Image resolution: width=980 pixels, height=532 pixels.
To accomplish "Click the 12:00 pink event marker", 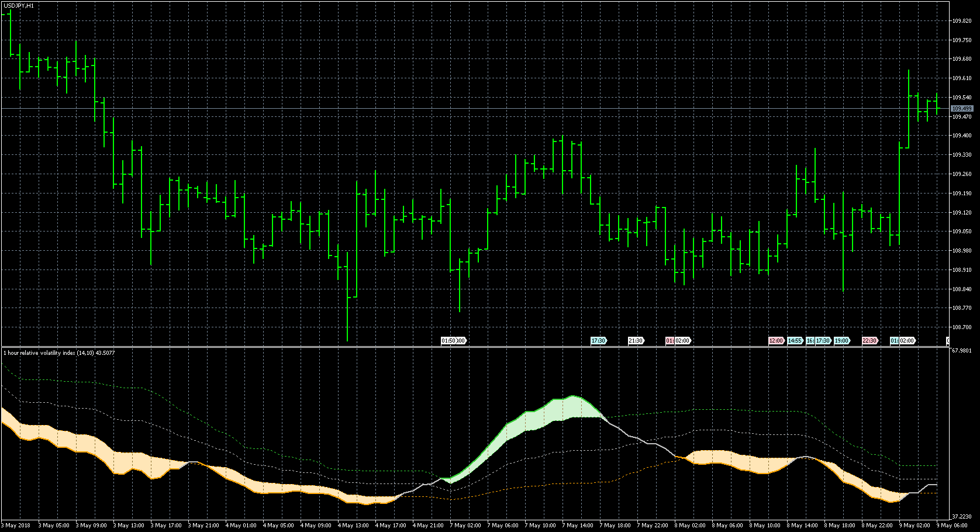I will point(776,341).
